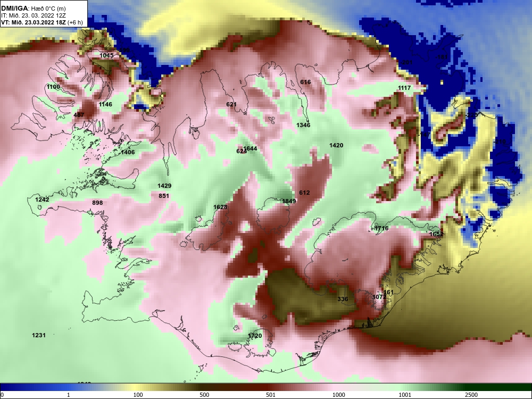Click the color scale label '1000'
The image size is (532, 399).
pos(338,395)
